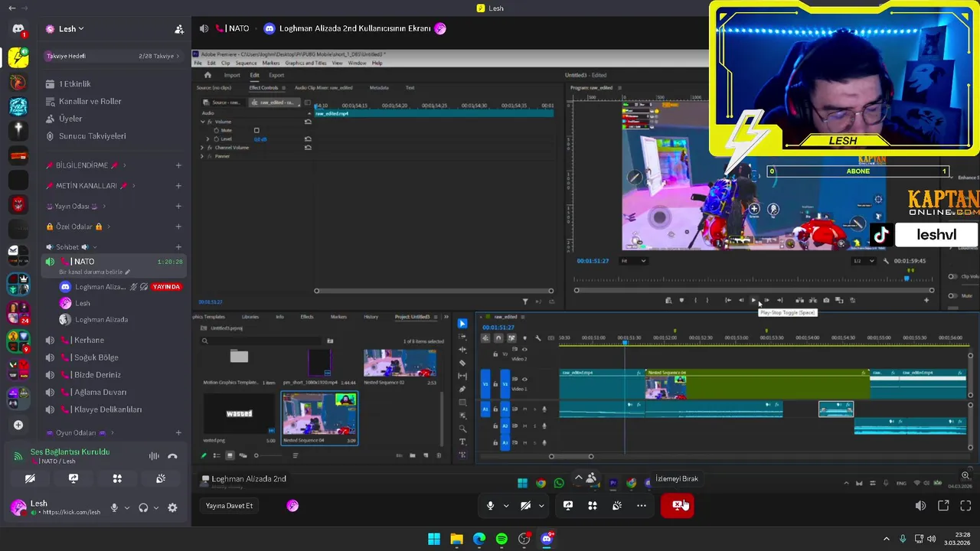Open File Explorer in Windows taskbar

tap(456, 539)
